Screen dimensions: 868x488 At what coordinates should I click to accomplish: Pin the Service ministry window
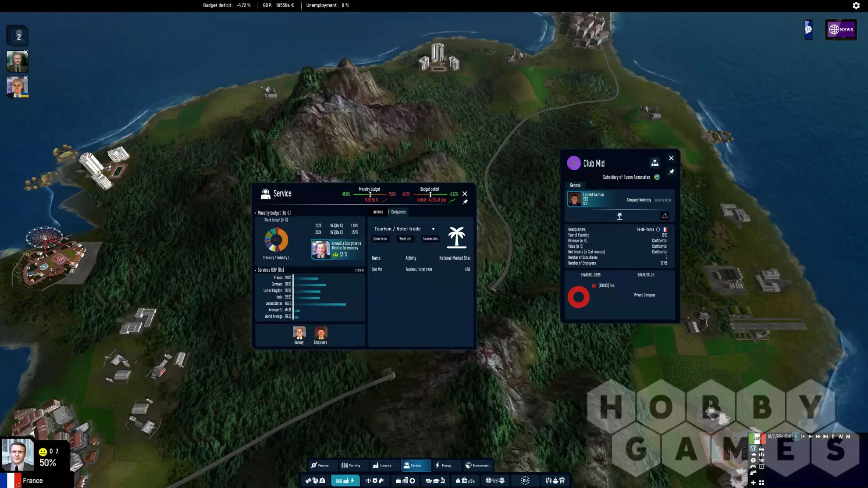(x=465, y=202)
